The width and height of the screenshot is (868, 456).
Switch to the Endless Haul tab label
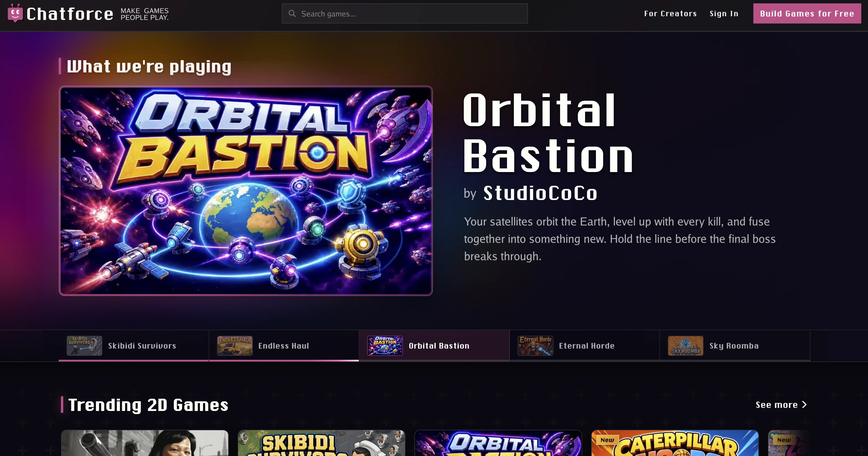click(284, 346)
